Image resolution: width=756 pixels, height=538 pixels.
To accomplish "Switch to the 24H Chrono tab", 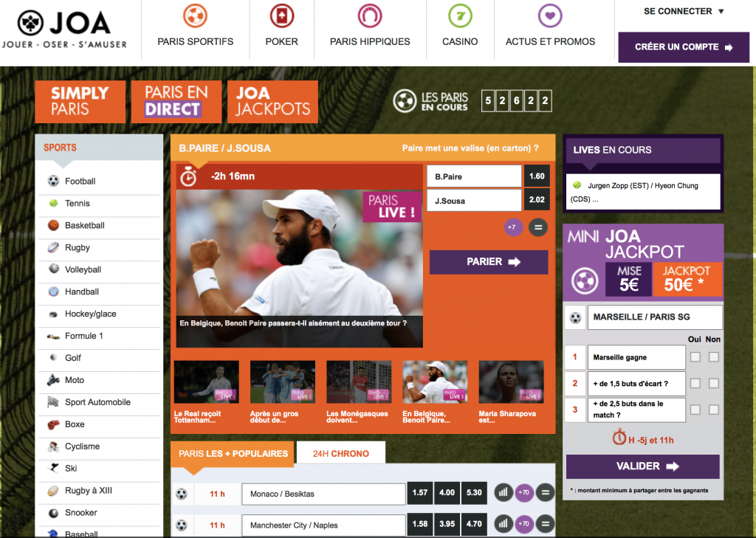I will [341, 454].
